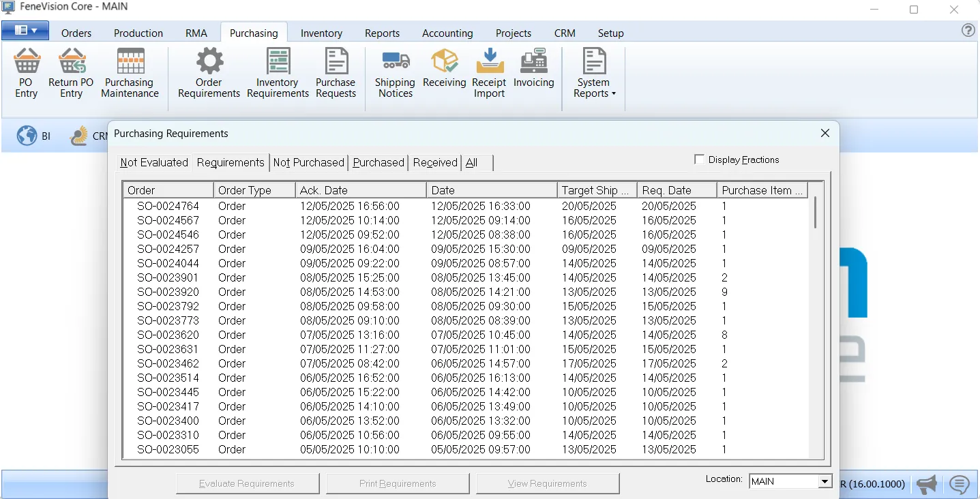Switch to Production ribbon tab
This screenshot has height=499, width=980.
pos(138,33)
